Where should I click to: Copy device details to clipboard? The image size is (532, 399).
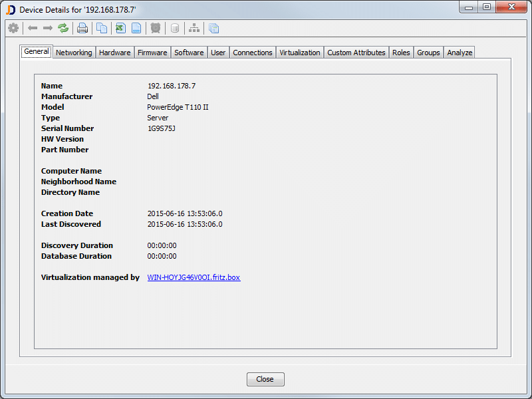[101, 28]
